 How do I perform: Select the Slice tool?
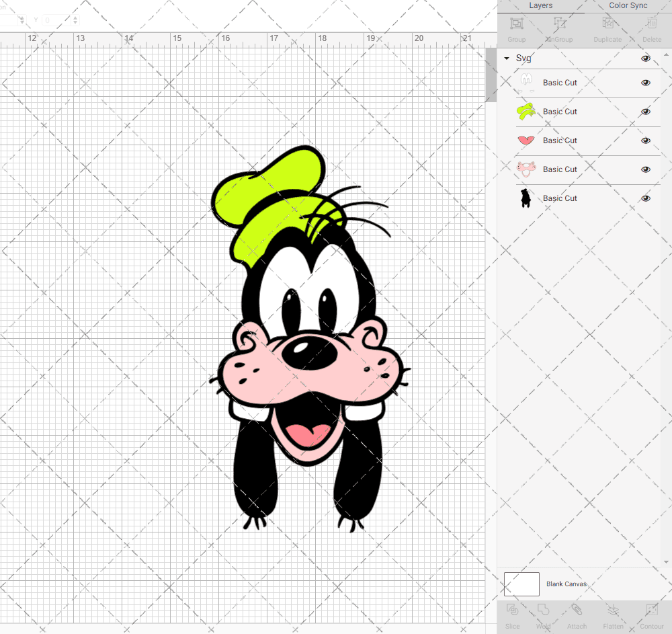tap(512, 610)
